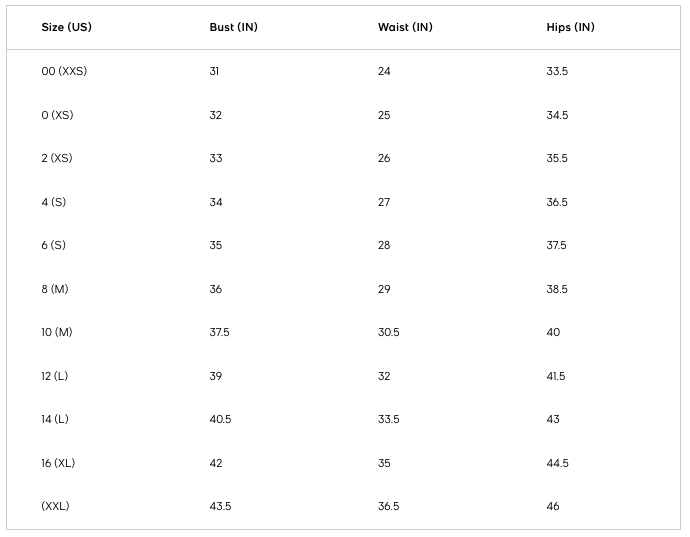Select the 8 (M) size cell
The width and height of the screenshot is (690, 537).
55,289
